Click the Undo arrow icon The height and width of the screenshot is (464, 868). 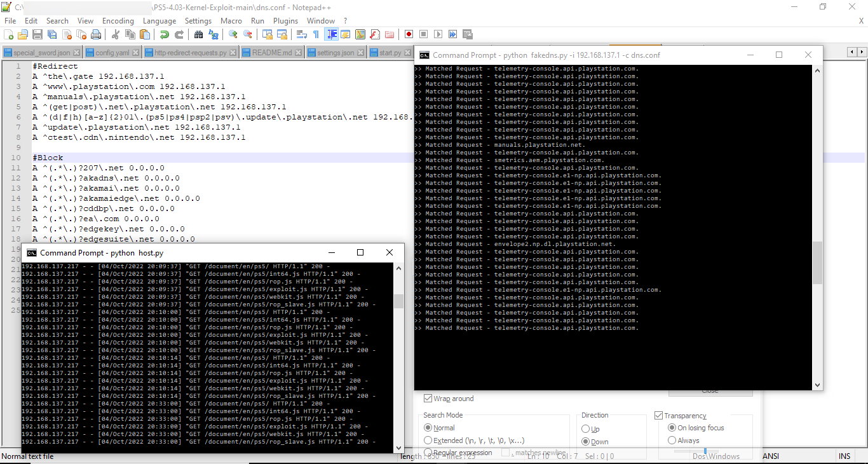(165, 34)
